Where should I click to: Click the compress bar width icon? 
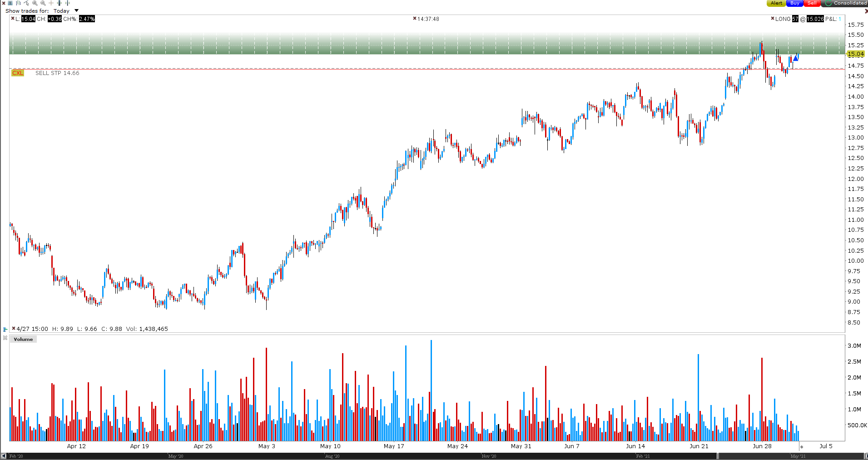pyautogui.click(x=67, y=3)
